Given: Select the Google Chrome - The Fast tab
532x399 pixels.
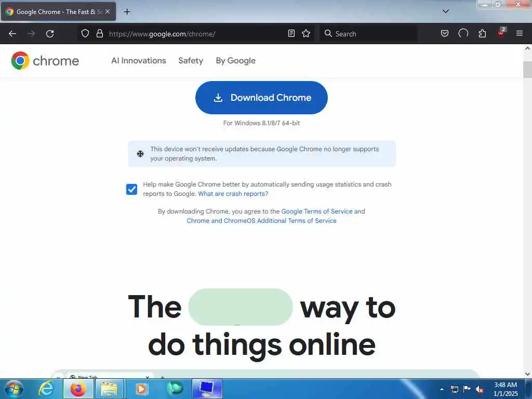Looking at the screenshot, I should click(x=58, y=11).
